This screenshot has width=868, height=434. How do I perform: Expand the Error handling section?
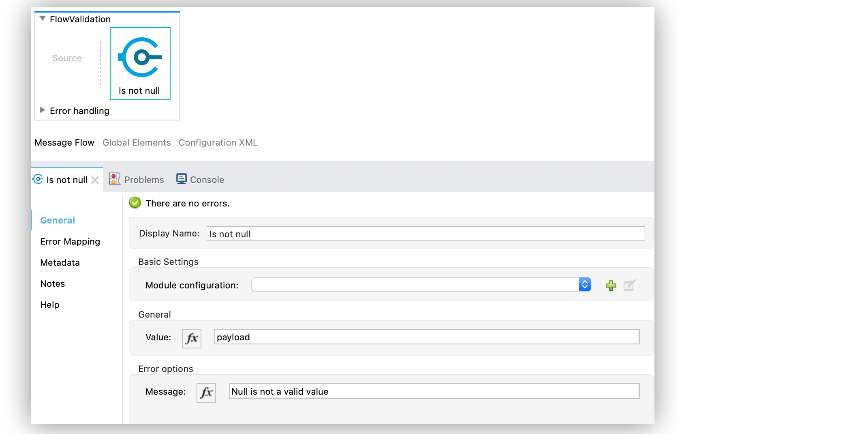tap(42, 110)
